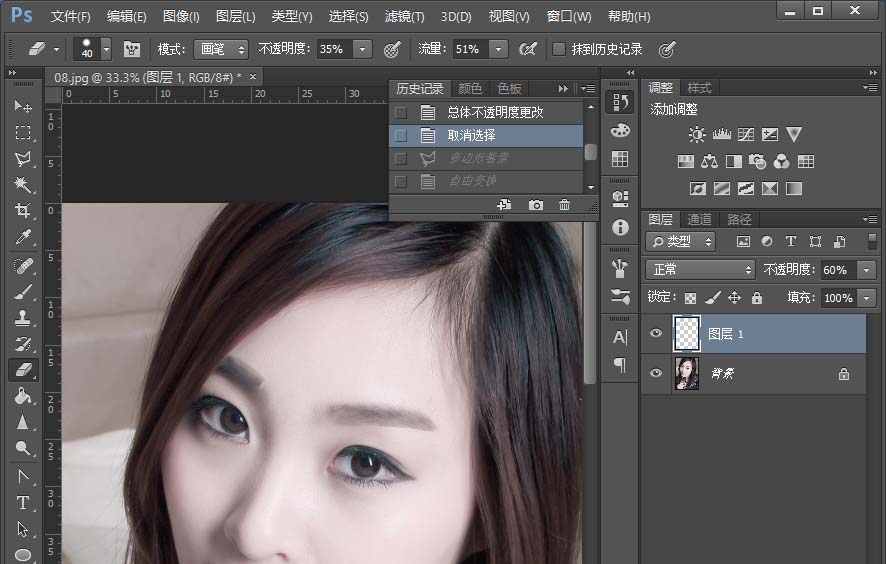
Task: Switch to the 通道 tab
Action: pyautogui.click(x=699, y=219)
